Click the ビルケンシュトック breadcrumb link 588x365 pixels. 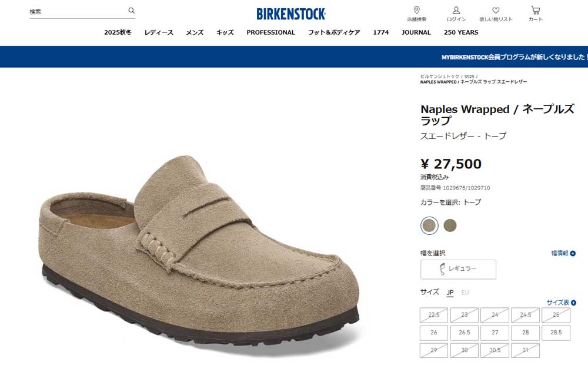(439, 77)
